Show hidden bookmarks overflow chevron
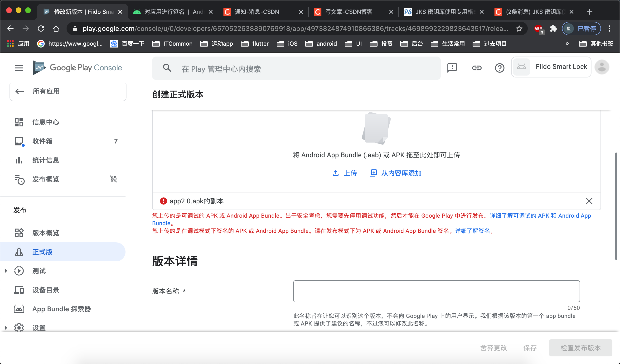This screenshot has width=620, height=364. coord(567,44)
